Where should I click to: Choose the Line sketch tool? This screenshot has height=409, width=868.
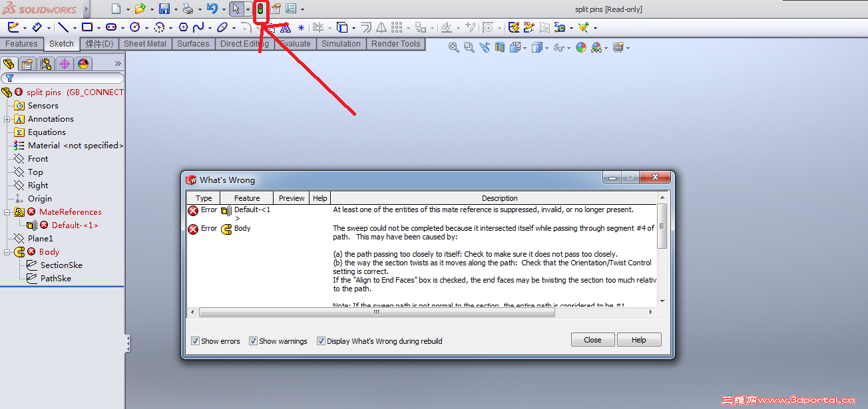coord(63,27)
